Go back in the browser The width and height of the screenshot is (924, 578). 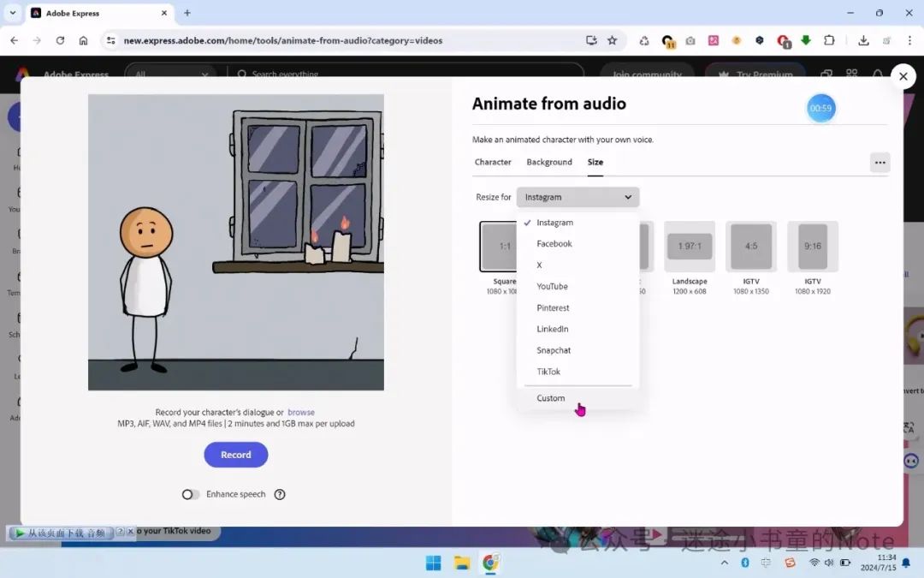(x=15, y=40)
